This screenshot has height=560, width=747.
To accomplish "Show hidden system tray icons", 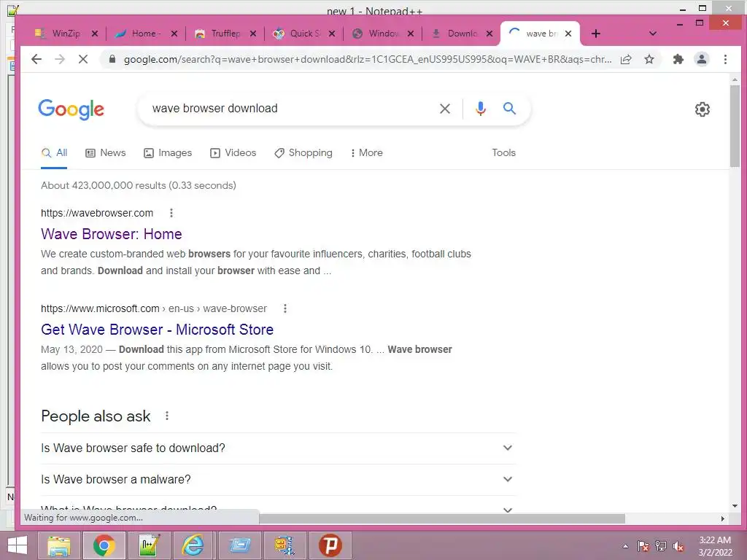I will click(625, 546).
